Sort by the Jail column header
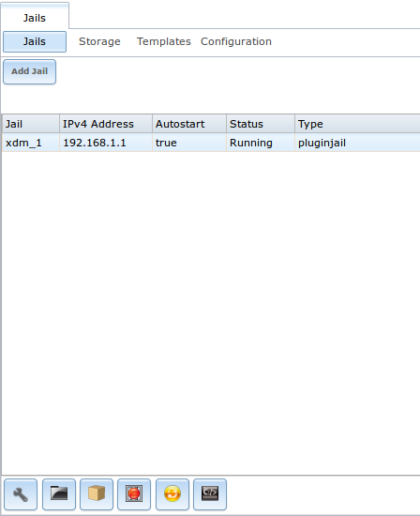 (31, 124)
